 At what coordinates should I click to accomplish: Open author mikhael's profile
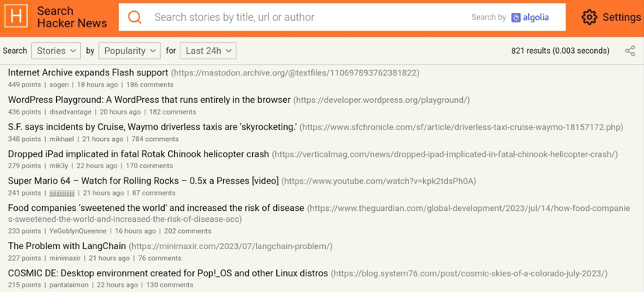pos(61,139)
